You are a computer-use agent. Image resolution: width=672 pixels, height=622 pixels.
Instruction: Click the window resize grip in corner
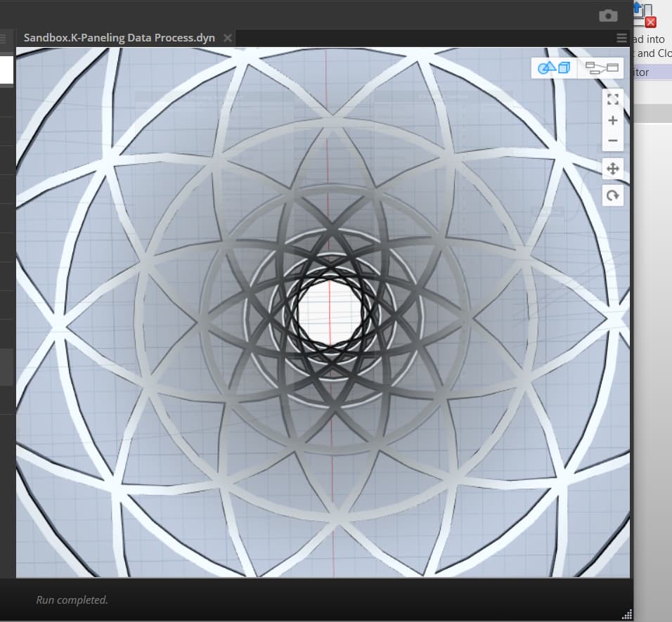click(628, 615)
